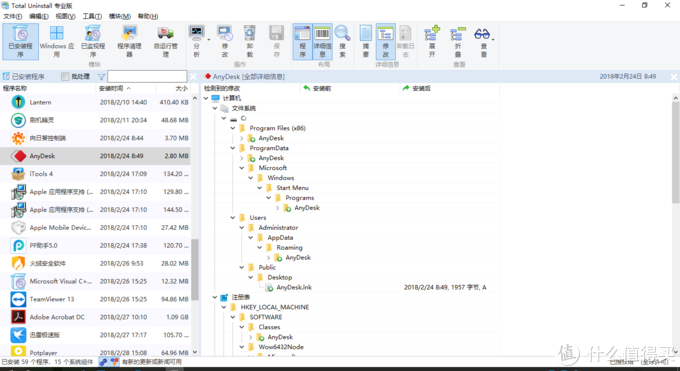The height and width of the screenshot is (371, 680).
Task: Sort list by 安装时间 column header
Action: (x=126, y=88)
